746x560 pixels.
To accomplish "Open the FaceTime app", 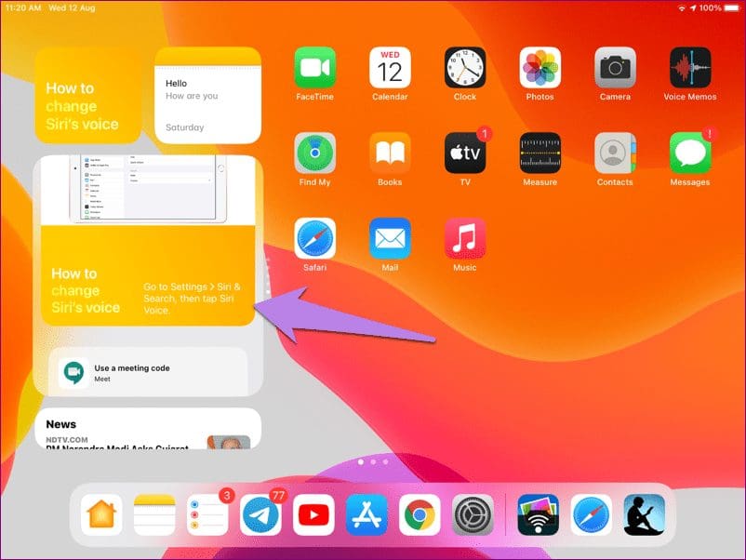I will tap(314, 68).
